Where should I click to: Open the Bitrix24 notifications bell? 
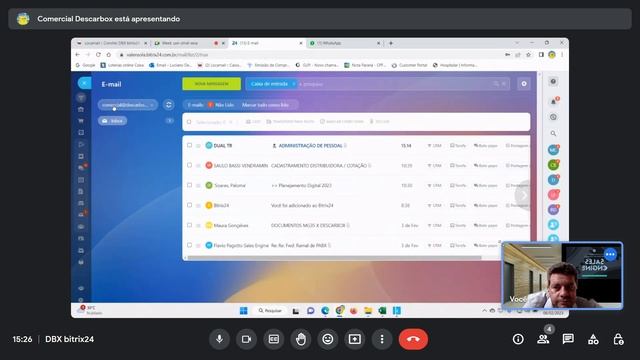pos(553,101)
